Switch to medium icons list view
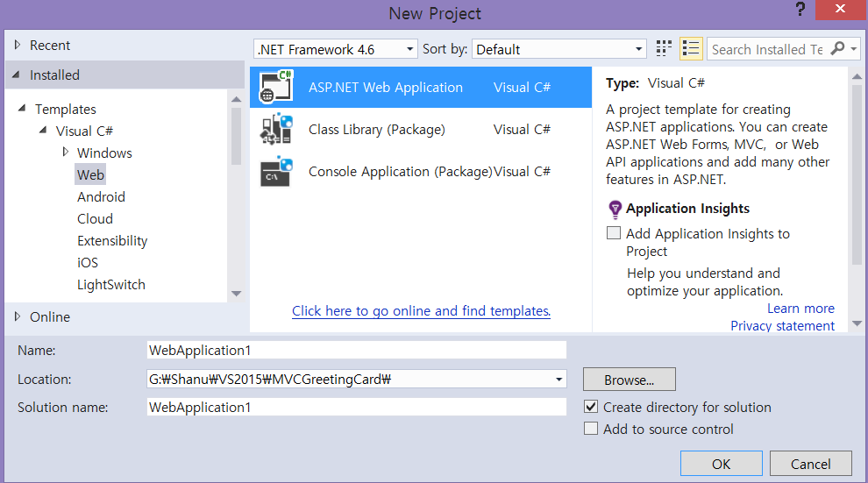Screen dimensions: 868x483 pos(691,49)
